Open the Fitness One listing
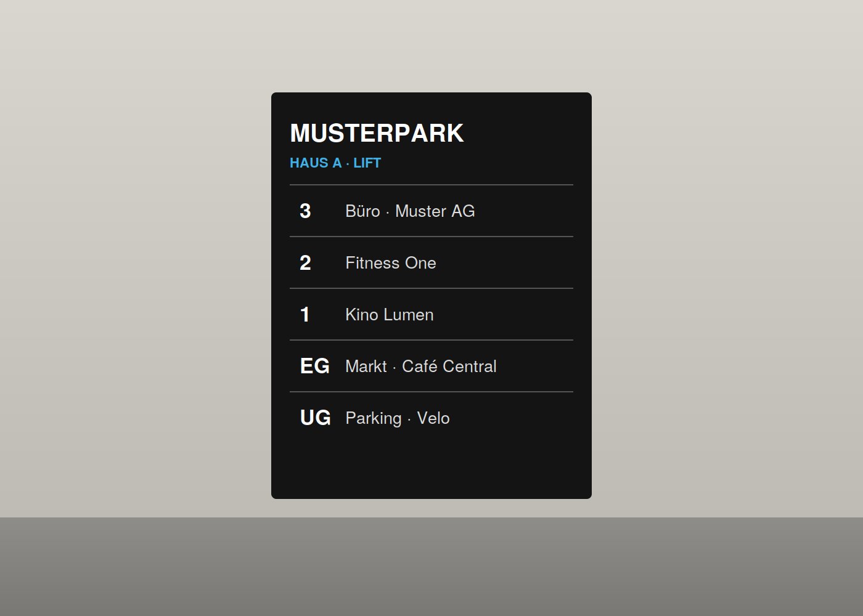 click(391, 263)
